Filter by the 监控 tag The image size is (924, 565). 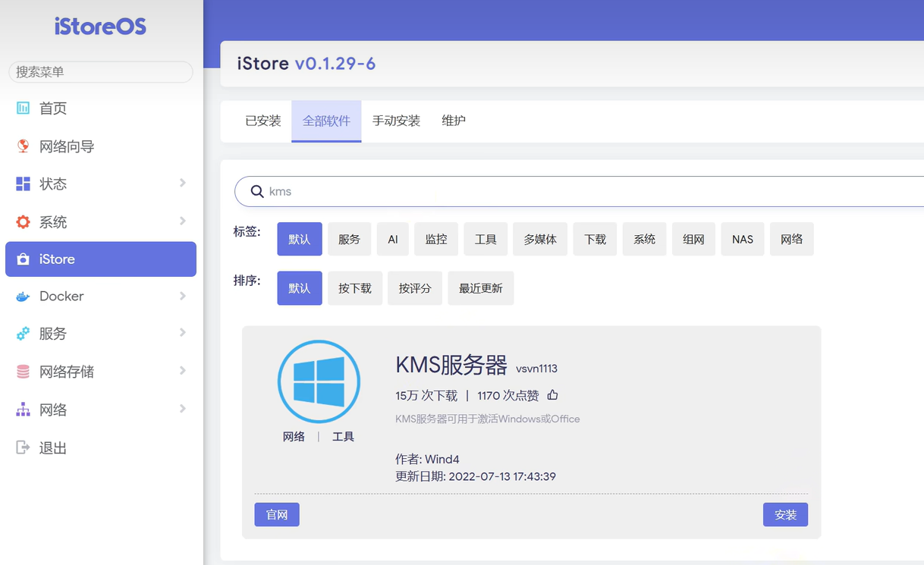point(436,239)
